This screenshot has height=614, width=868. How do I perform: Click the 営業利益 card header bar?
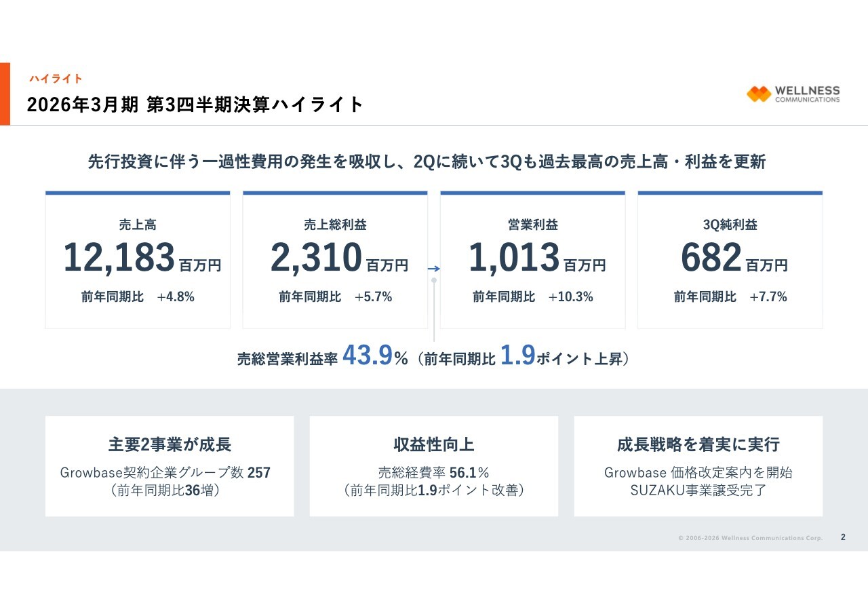(532, 193)
